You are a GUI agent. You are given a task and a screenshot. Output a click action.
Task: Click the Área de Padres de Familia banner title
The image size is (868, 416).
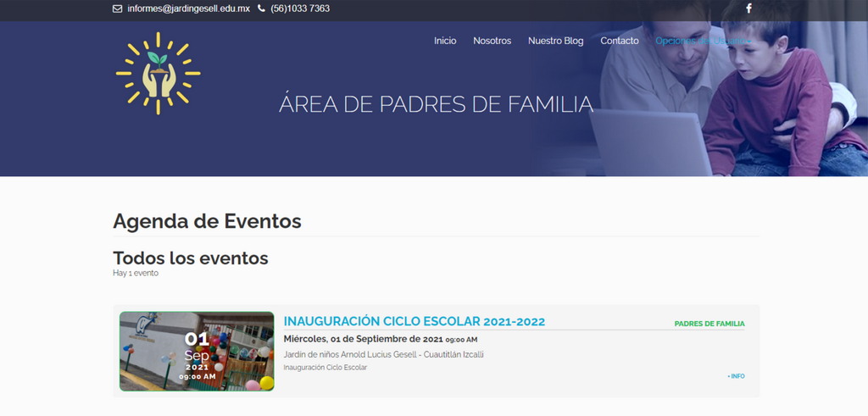click(436, 104)
